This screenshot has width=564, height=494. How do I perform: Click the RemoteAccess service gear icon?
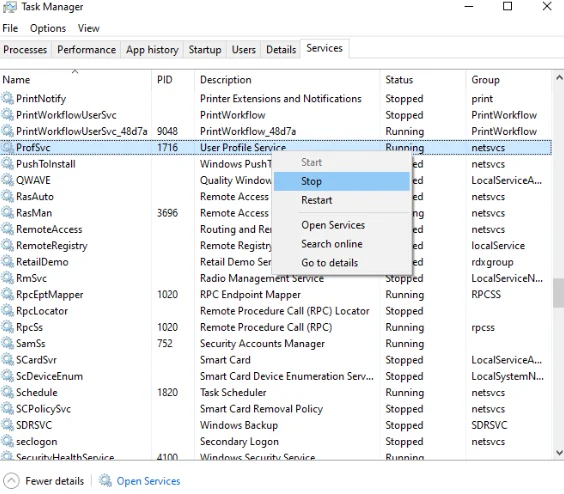[8, 229]
